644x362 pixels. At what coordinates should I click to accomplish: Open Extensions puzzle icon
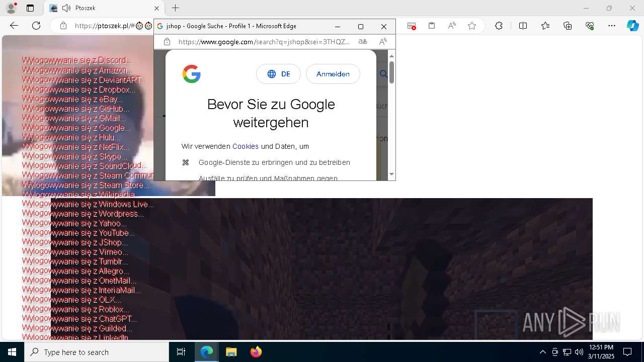(499, 26)
